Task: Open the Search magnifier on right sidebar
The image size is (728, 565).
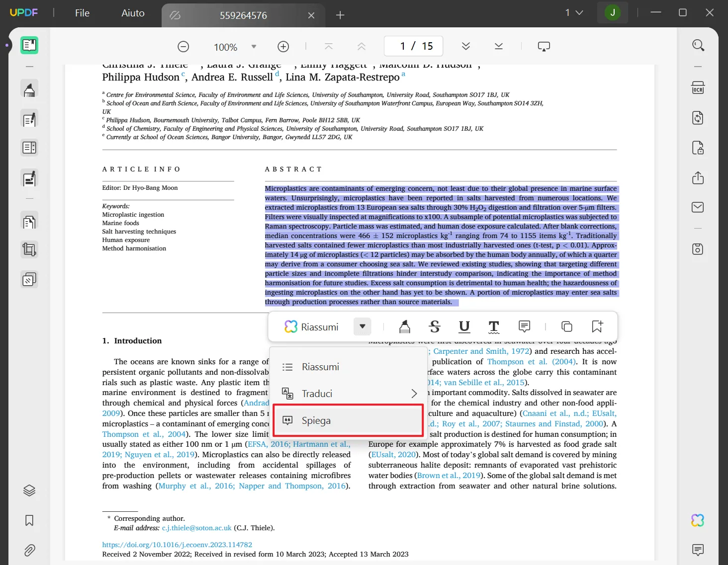Action: [698, 45]
